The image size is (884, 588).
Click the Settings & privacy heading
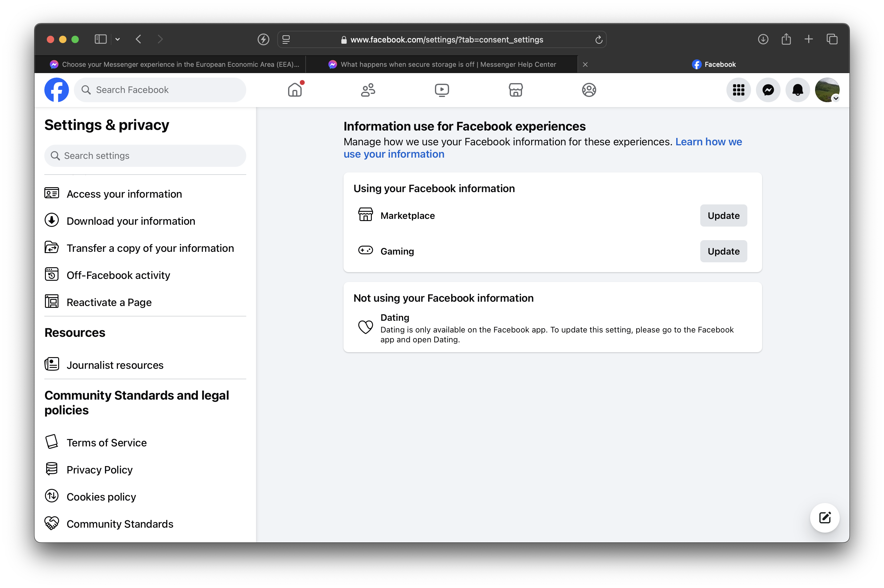click(x=107, y=125)
